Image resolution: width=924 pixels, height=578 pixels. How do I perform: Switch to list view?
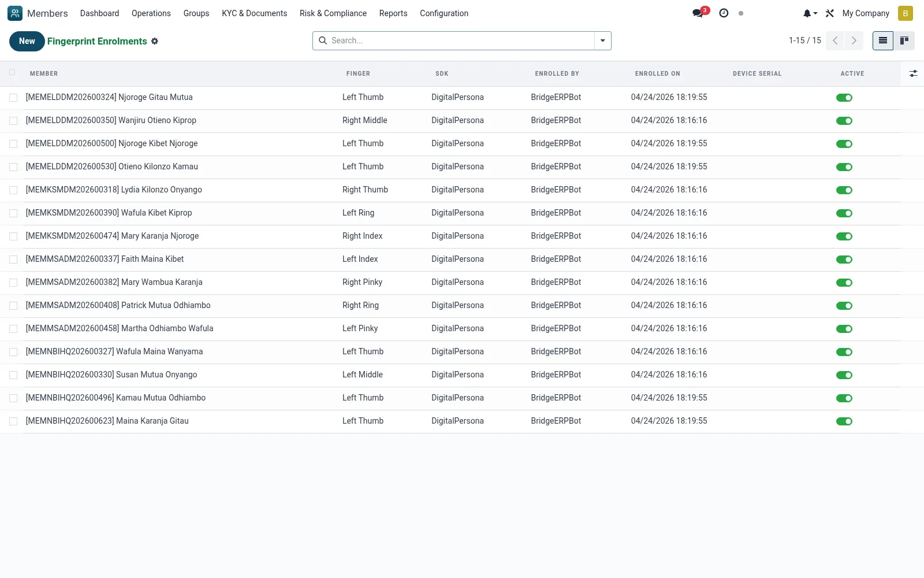click(883, 40)
